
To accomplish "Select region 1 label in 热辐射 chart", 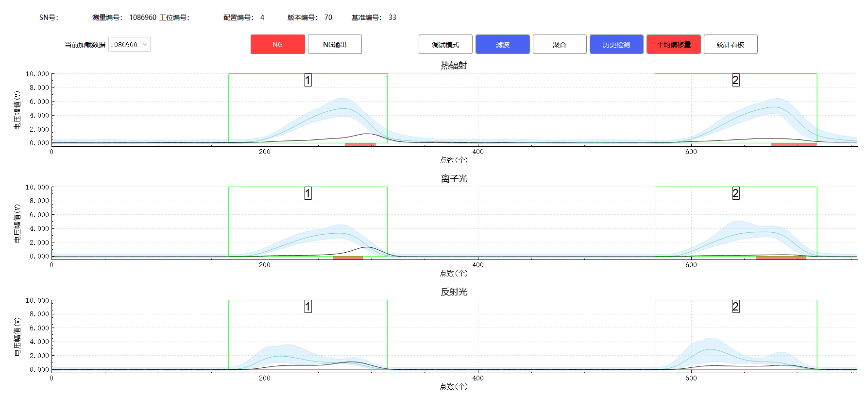I will coord(308,80).
